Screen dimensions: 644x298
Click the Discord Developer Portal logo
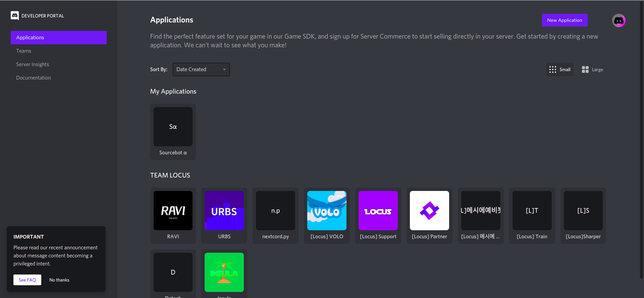click(15, 16)
